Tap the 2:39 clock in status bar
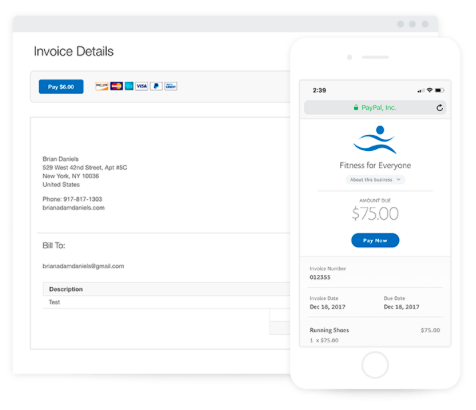The image size is (476, 410). 319,90
